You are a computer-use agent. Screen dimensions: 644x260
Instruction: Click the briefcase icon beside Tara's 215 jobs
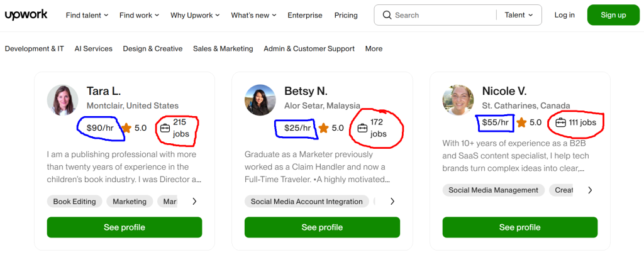(165, 128)
